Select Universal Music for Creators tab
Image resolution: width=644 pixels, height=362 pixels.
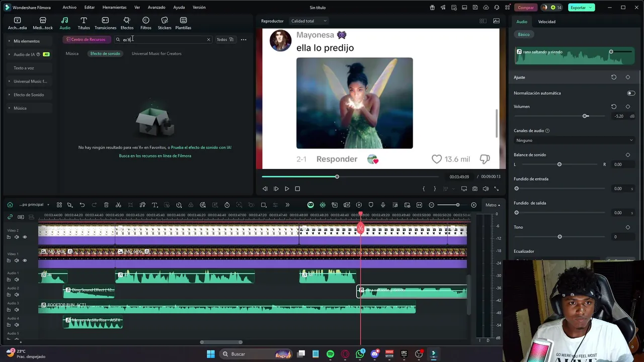(156, 53)
